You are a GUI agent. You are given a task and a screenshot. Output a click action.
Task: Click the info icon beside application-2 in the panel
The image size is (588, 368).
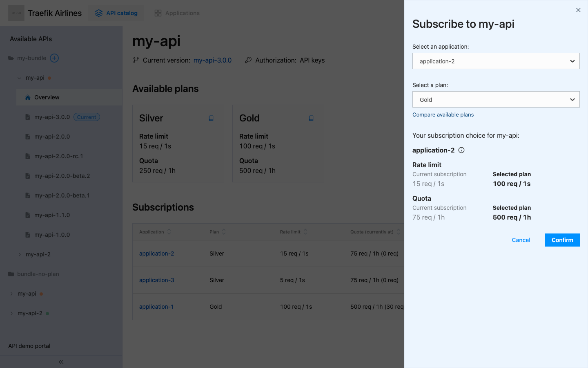[461, 150]
